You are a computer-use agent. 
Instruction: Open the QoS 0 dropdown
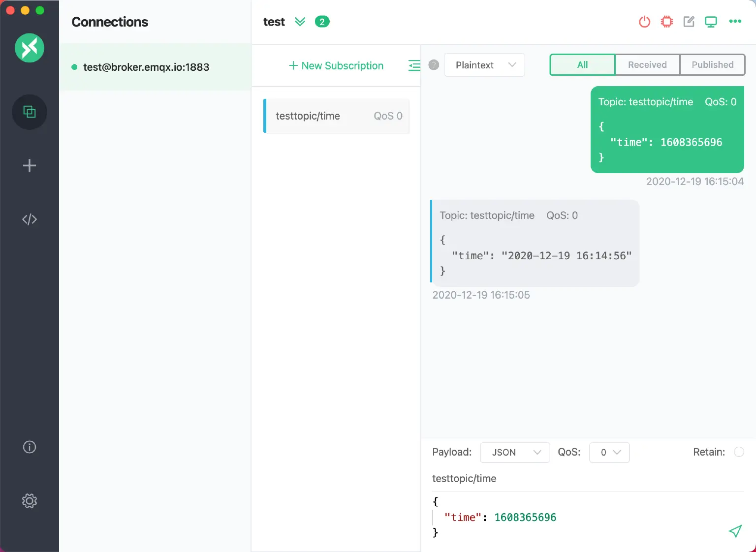(x=609, y=452)
